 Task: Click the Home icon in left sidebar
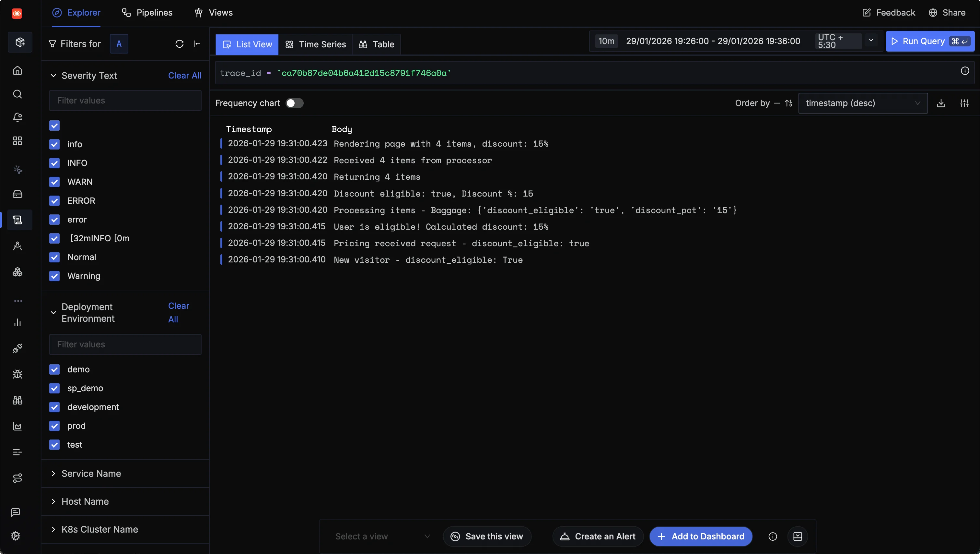tap(17, 70)
